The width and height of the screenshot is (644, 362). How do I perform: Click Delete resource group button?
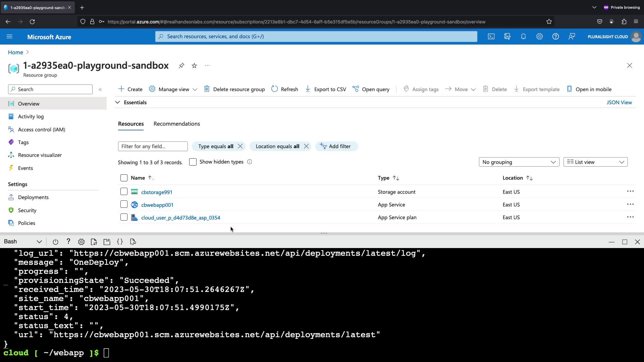234,89
